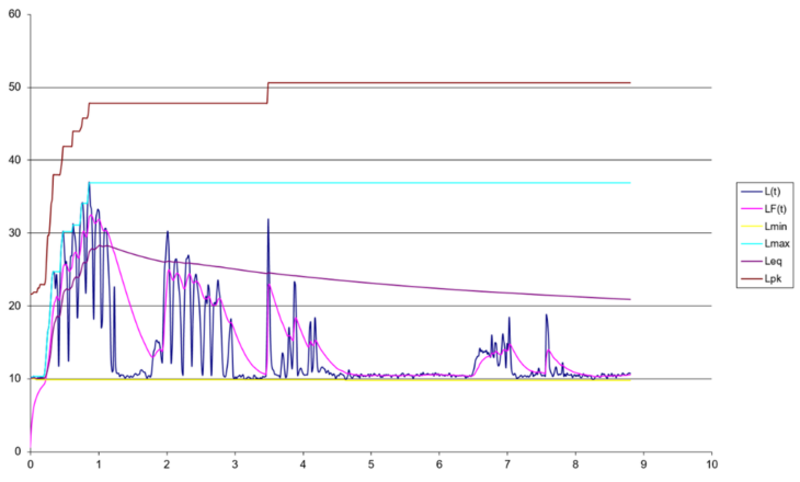Click the y-axis tick label 10
The height and width of the screenshot is (482, 800).
tap(15, 379)
